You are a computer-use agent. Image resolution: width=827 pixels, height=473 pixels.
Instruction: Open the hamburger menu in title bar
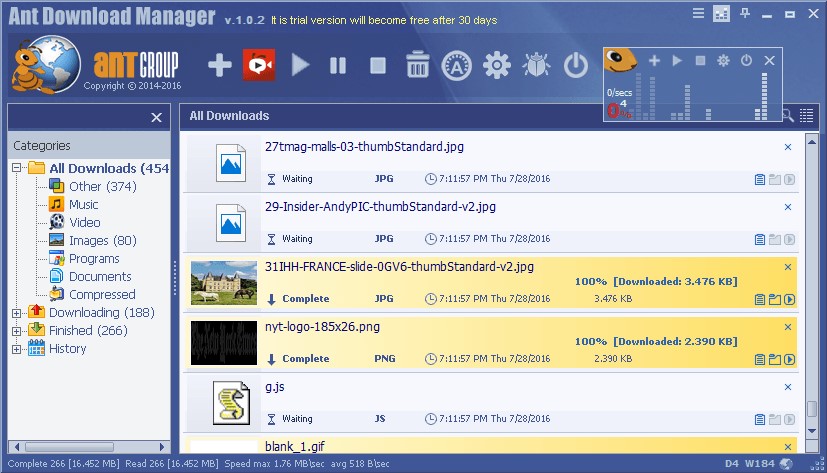(698, 13)
